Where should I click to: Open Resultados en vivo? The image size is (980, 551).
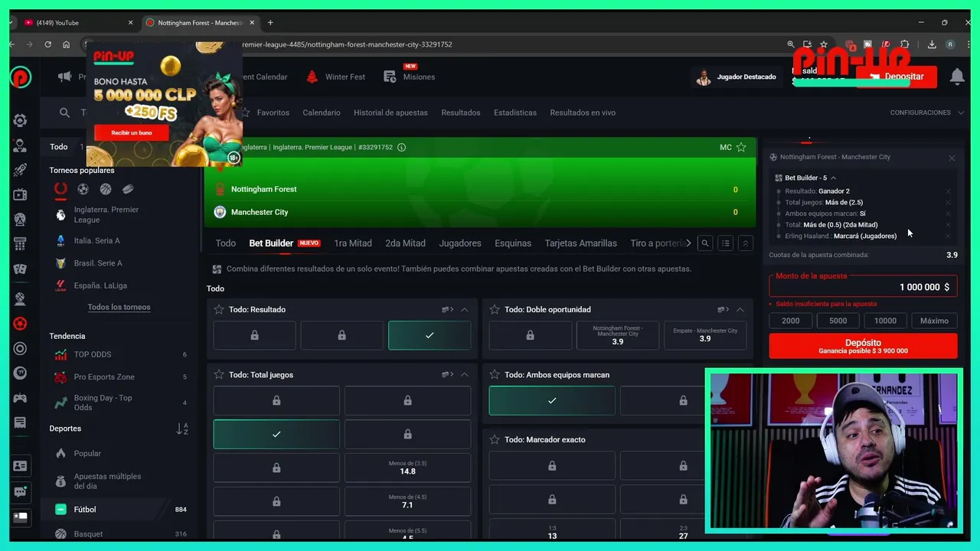pos(583,112)
